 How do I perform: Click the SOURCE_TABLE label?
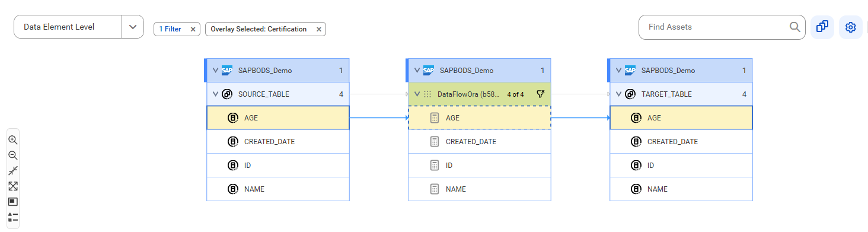pyautogui.click(x=264, y=94)
